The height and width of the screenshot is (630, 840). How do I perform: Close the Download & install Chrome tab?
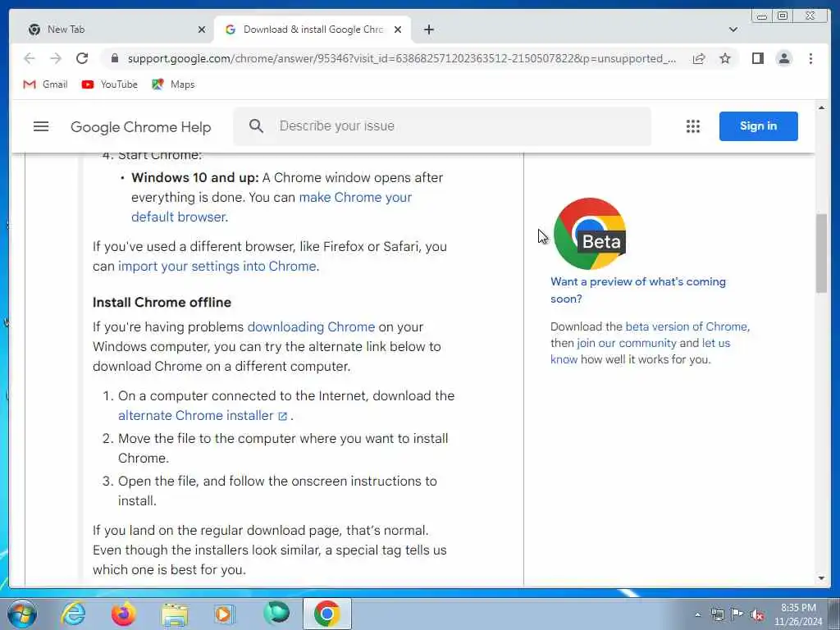tap(398, 30)
